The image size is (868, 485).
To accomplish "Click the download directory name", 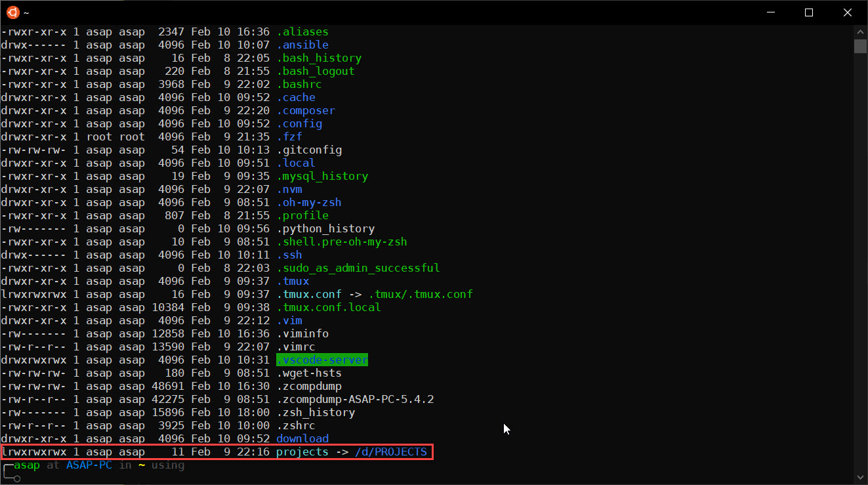I will click(302, 438).
